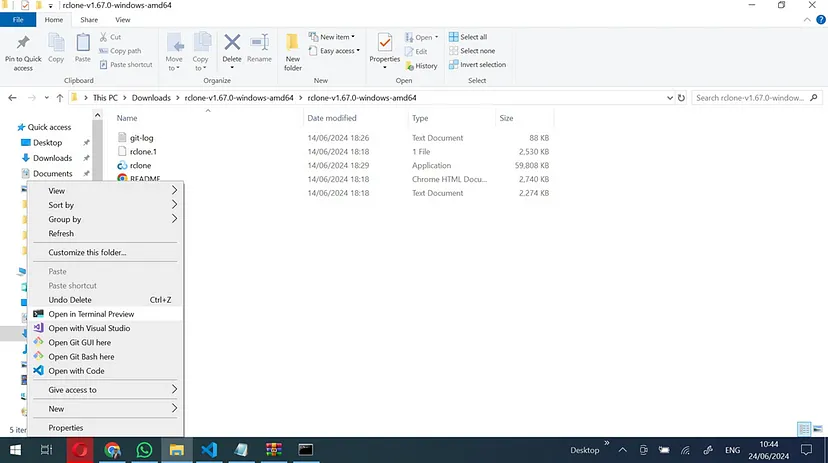Click the Rename icon in ribbon

point(259,48)
